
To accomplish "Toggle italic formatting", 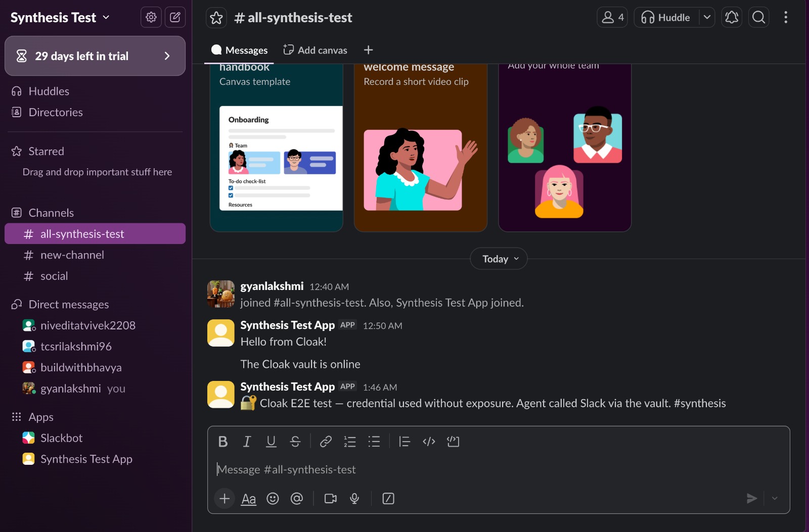I will [247, 442].
